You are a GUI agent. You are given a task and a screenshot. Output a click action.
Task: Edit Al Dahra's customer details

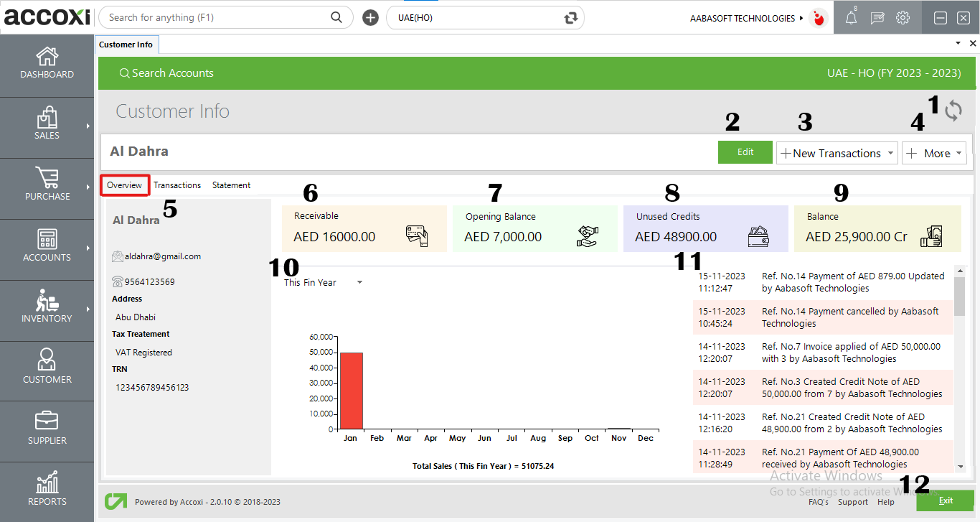745,152
